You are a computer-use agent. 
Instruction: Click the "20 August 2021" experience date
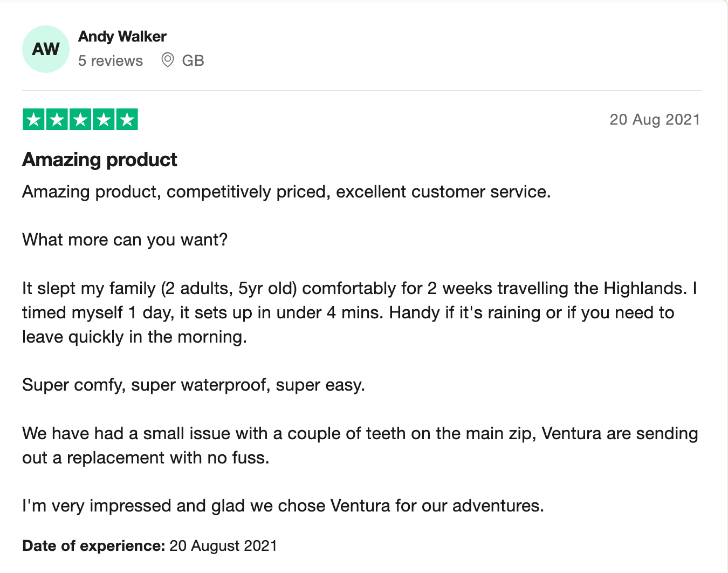click(223, 546)
